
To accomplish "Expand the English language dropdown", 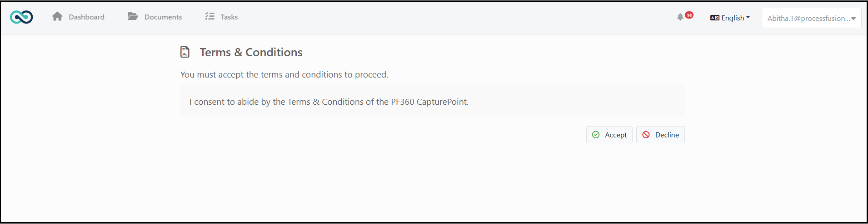I will [x=730, y=18].
